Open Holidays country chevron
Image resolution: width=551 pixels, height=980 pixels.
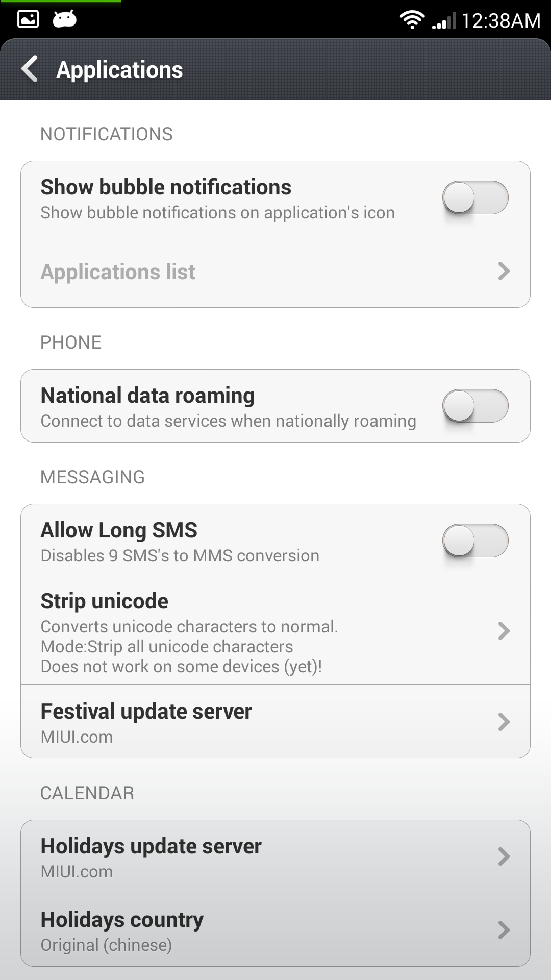[504, 930]
